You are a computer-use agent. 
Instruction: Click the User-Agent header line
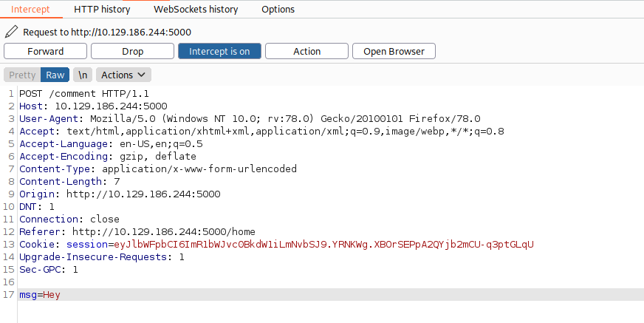tap(250, 119)
